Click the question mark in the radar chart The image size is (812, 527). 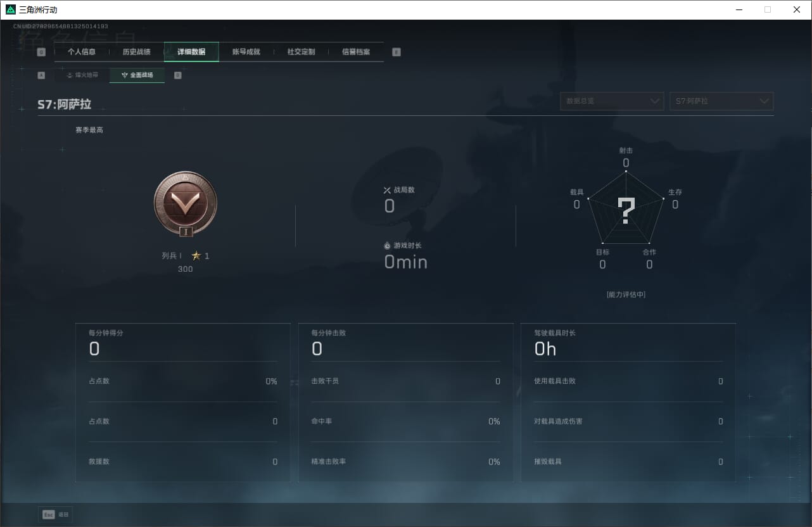pyautogui.click(x=626, y=211)
